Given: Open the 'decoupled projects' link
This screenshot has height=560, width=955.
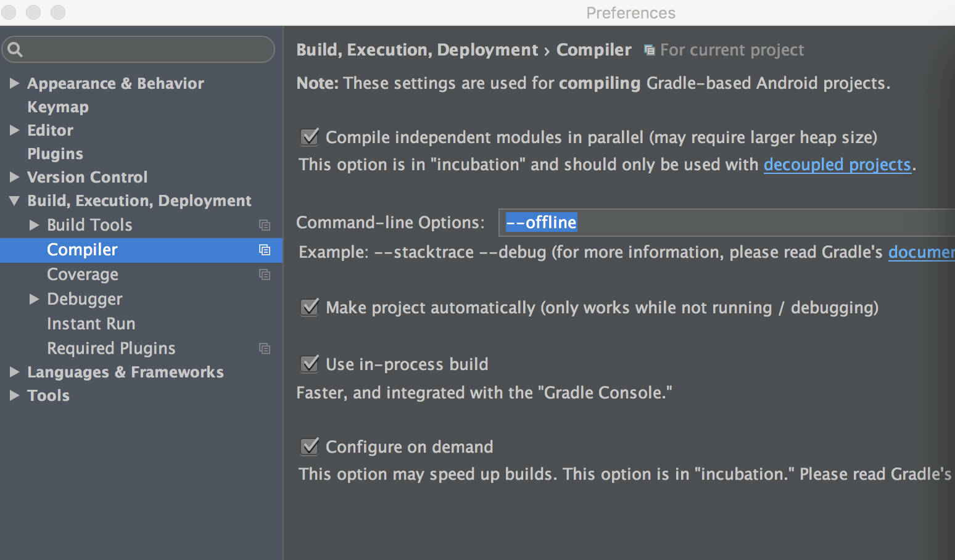Looking at the screenshot, I should click(x=837, y=165).
